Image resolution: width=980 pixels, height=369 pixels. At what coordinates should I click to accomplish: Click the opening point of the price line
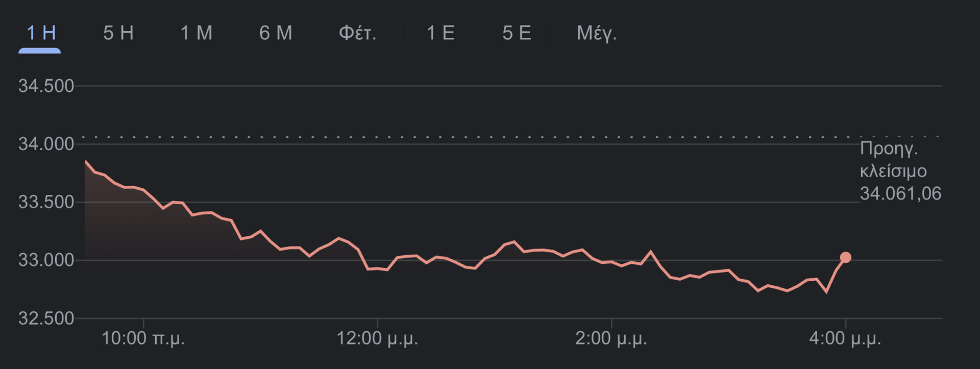[86, 162]
